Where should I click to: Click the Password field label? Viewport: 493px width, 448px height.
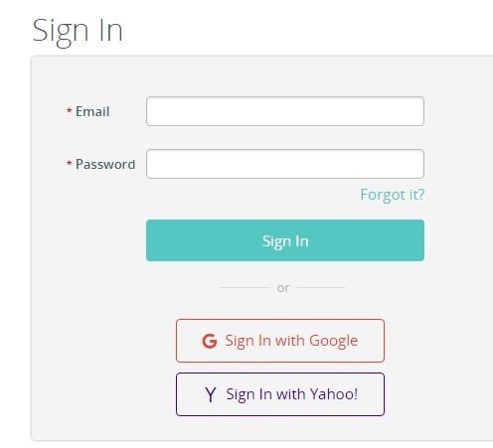point(105,164)
